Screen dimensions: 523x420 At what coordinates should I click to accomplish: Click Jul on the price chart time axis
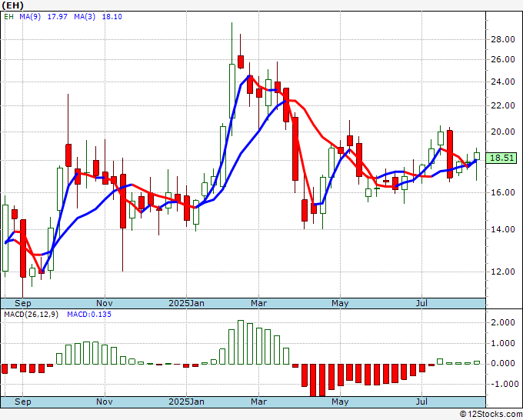422,303
